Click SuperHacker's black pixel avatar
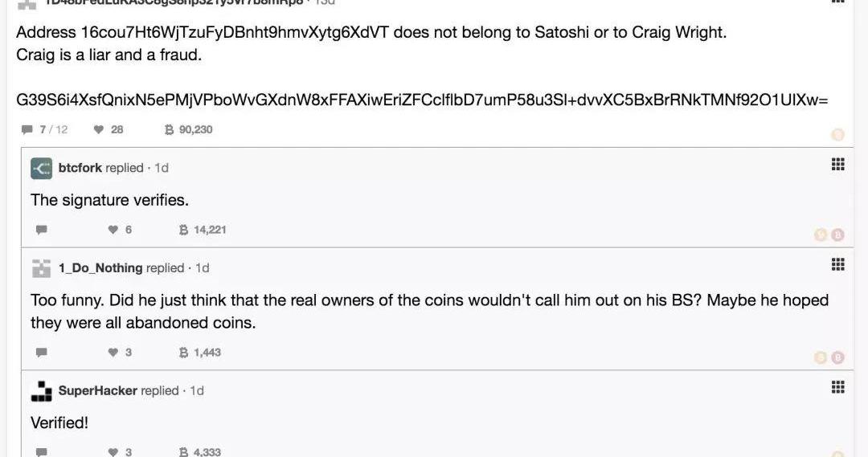868x457 pixels. point(42,391)
